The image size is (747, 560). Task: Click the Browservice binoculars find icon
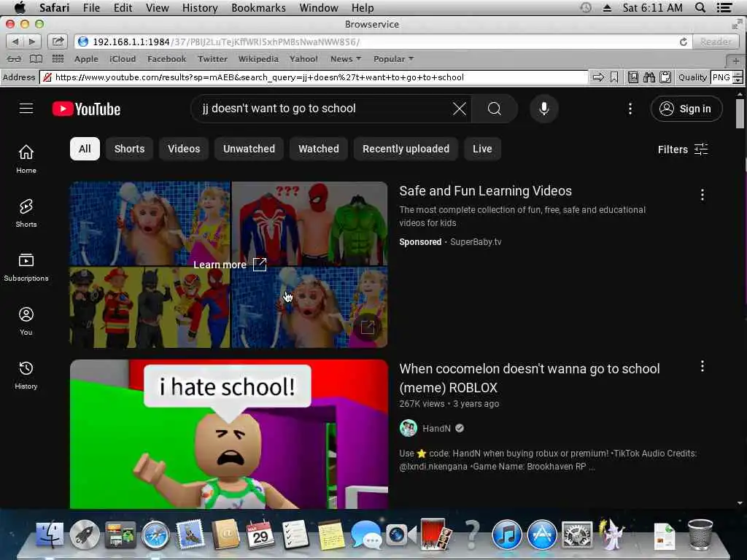[x=649, y=77]
